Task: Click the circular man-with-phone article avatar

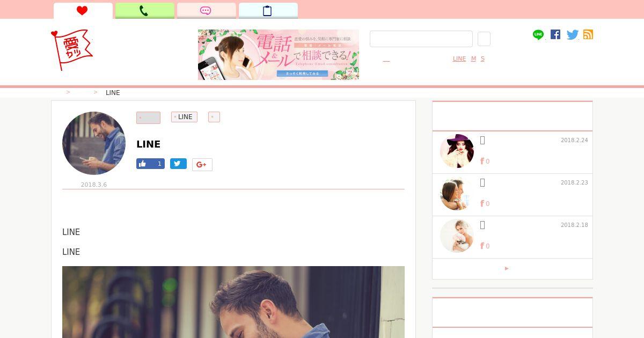Action: coord(94,143)
